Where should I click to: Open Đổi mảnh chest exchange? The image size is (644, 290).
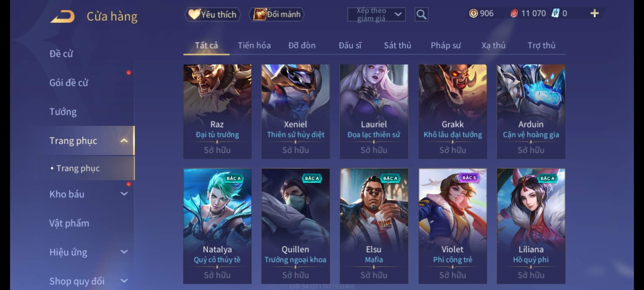[x=276, y=14]
